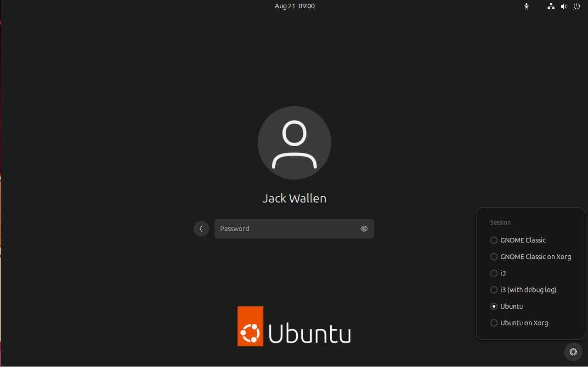Open the Aug 21 09:00 clock
The height and width of the screenshot is (367, 588).
294,6
